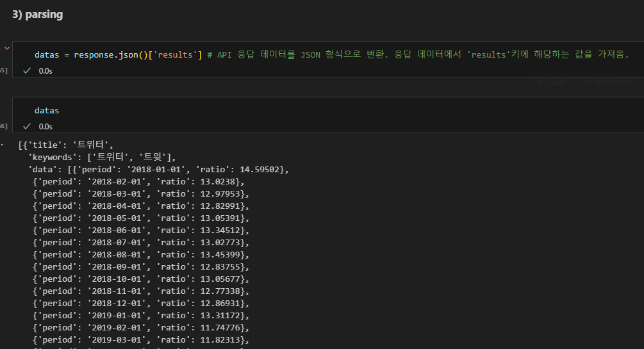Select the ratio value 13.05391
The image size is (644, 349).
pyautogui.click(x=220, y=218)
